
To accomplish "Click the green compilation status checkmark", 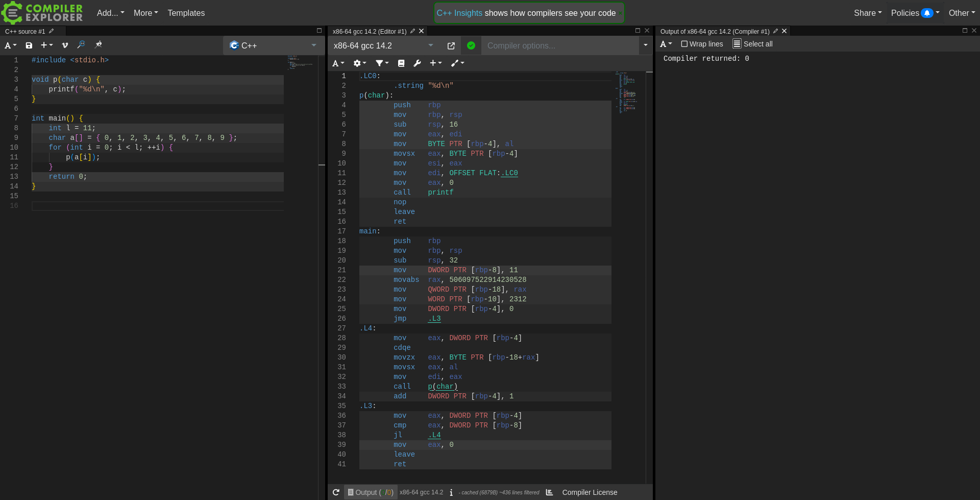I will [471, 46].
